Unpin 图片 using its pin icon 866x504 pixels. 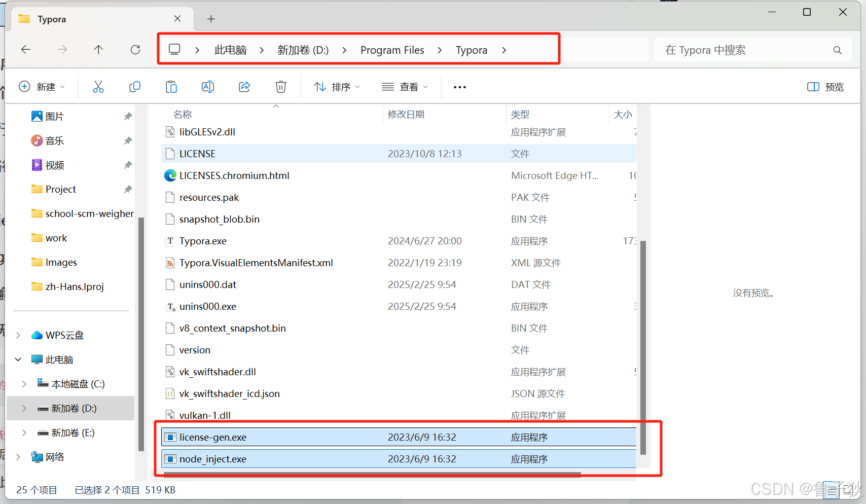point(128,116)
